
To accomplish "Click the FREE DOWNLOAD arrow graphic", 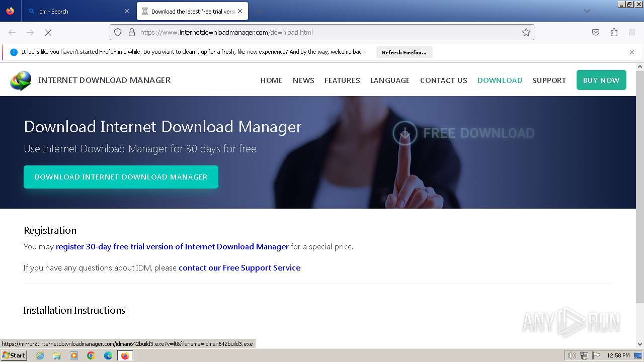I will [x=405, y=133].
